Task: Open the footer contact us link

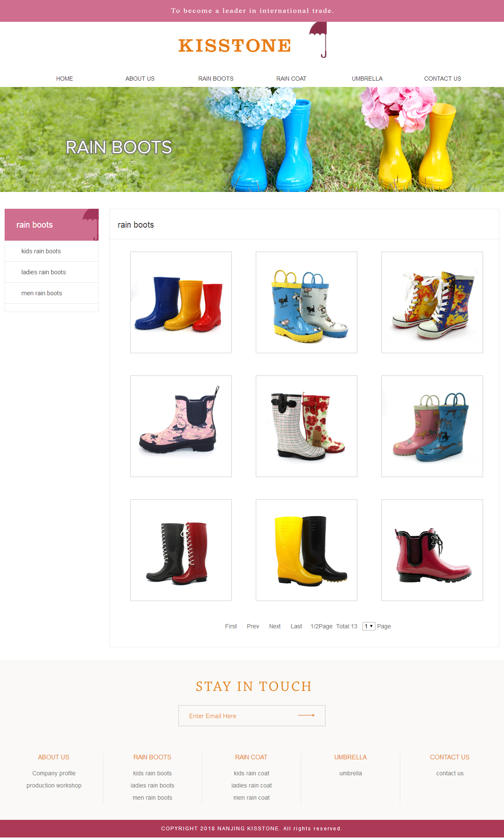Action: point(450,773)
